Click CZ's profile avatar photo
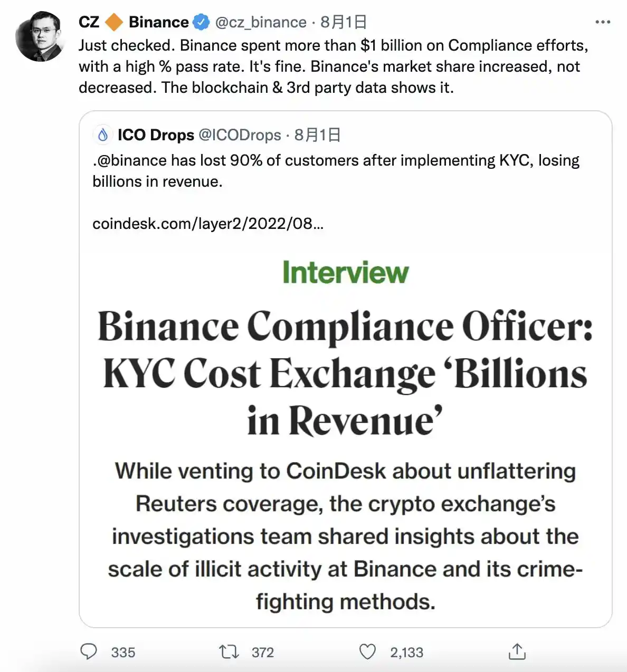 [x=40, y=36]
